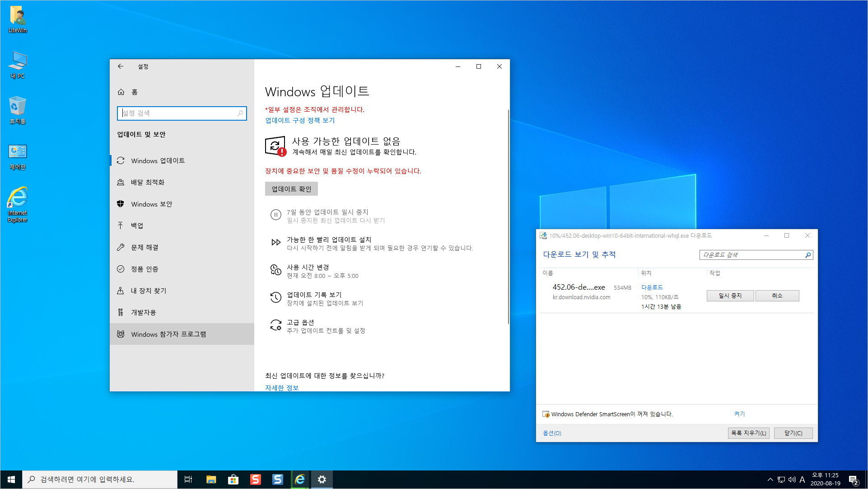Screen dimensions: 868x489
Task: Open the Windows Start menu
Action: pyautogui.click(x=11, y=480)
